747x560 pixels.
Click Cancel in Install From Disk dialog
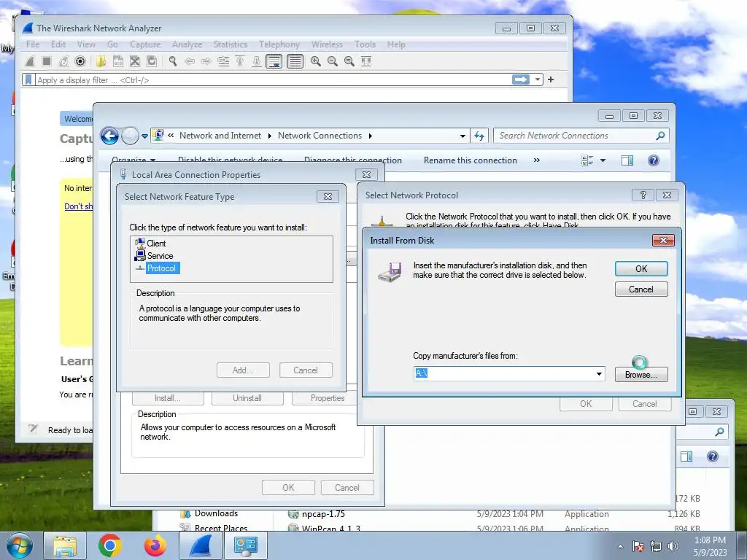pos(641,289)
